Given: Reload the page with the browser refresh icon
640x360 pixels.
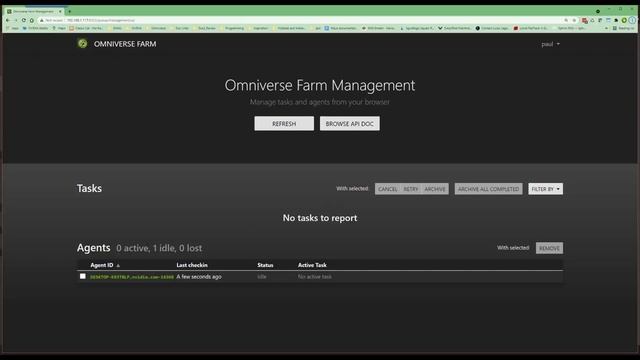Looking at the screenshot, I should pyautogui.click(x=24, y=20).
